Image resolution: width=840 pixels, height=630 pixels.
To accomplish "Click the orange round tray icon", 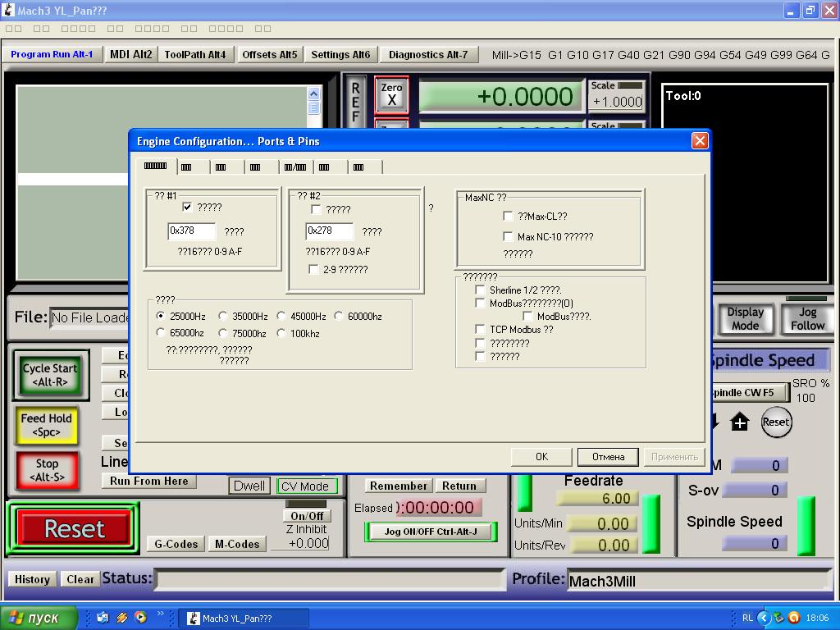I will click(x=794, y=618).
